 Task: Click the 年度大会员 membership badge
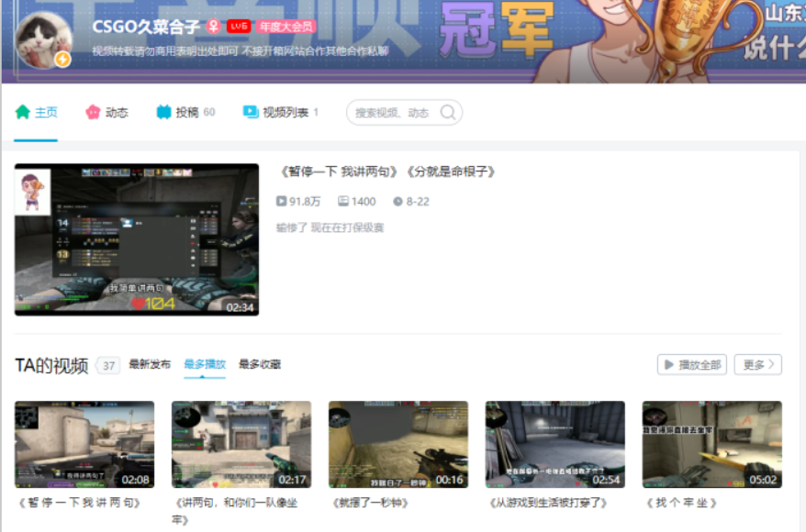285,27
